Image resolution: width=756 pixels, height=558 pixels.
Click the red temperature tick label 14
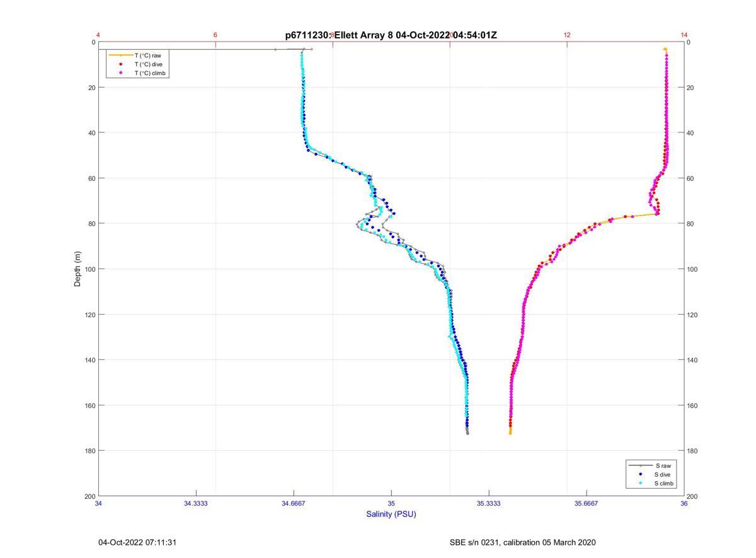click(x=684, y=35)
